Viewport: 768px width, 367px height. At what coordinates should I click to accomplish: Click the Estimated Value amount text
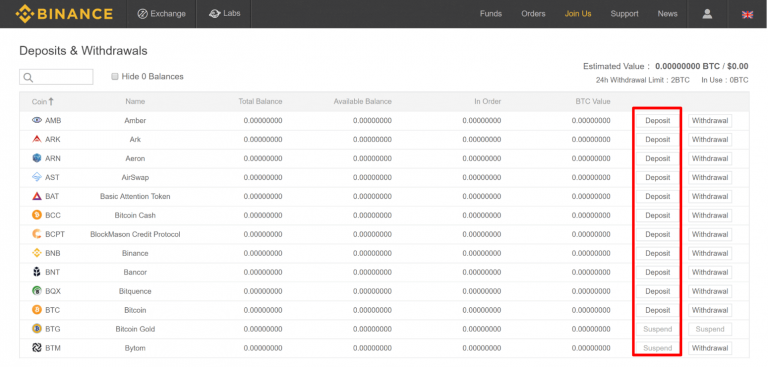click(x=702, y=66)
